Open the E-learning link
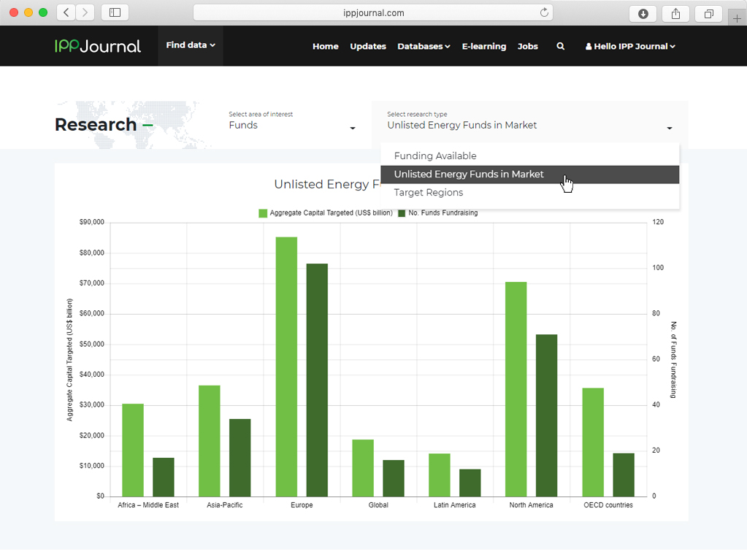This screenshot has height=560, width=747. click(483, 46)
